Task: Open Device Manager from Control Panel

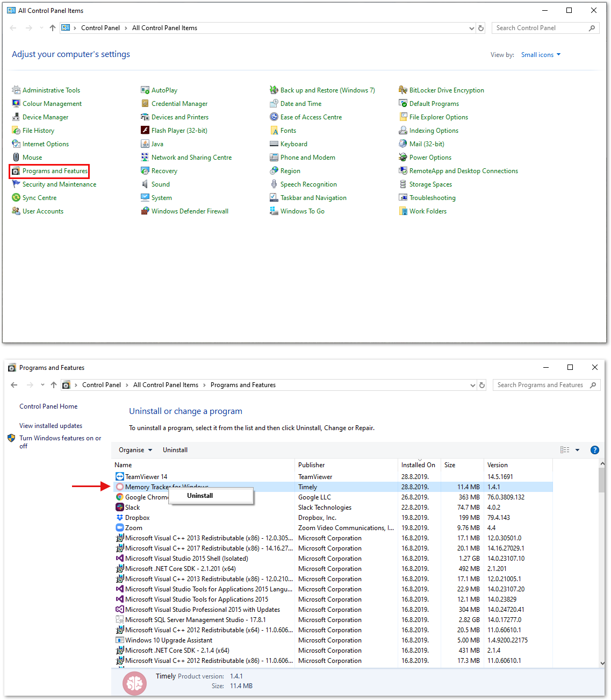Action: click(46, 117)
